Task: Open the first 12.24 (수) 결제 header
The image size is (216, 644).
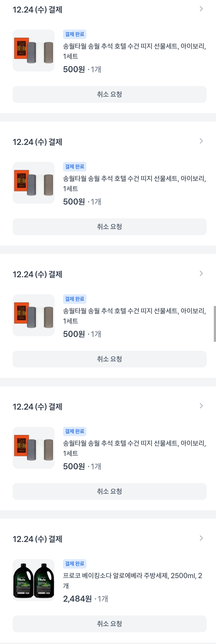Action: tap(37, 10)
